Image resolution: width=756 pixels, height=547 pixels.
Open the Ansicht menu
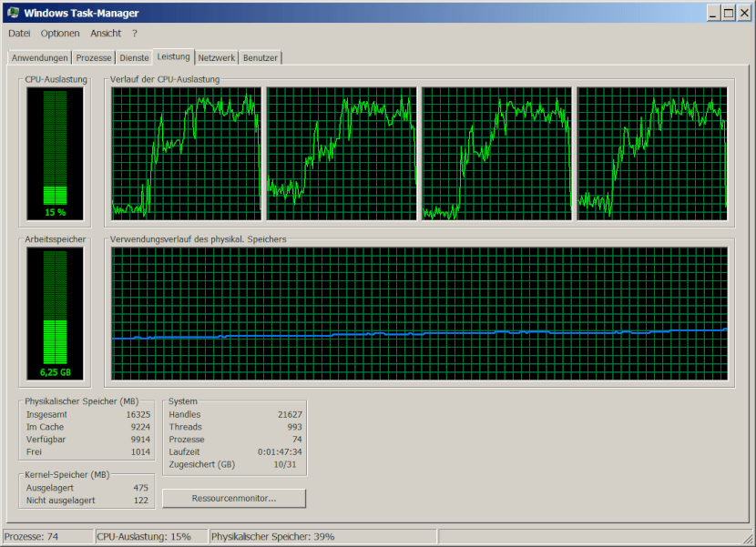click(106, 34)
